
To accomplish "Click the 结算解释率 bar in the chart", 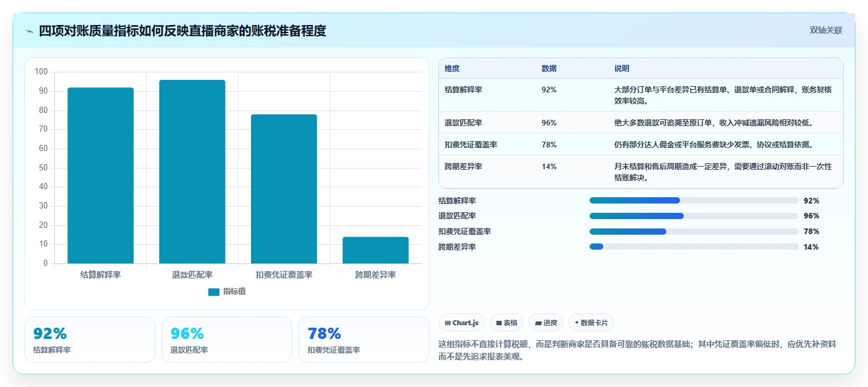I will (101, 175).
